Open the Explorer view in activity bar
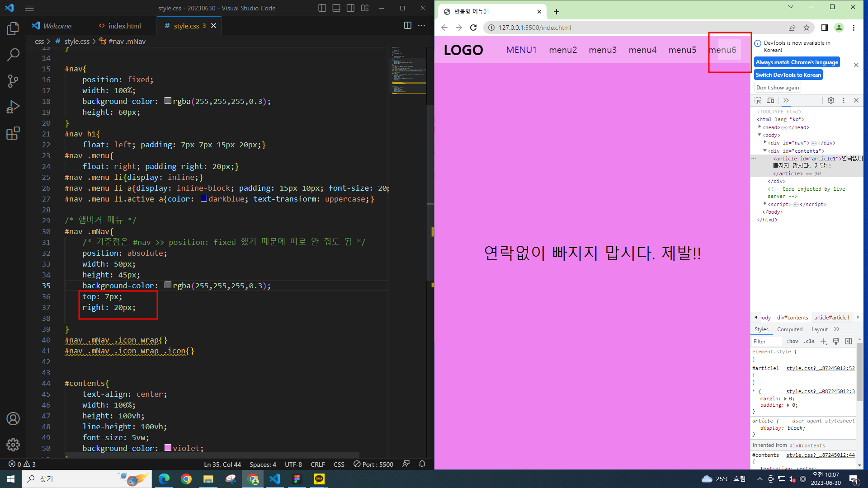Viewport: 868px width, 488px height. 13,29
